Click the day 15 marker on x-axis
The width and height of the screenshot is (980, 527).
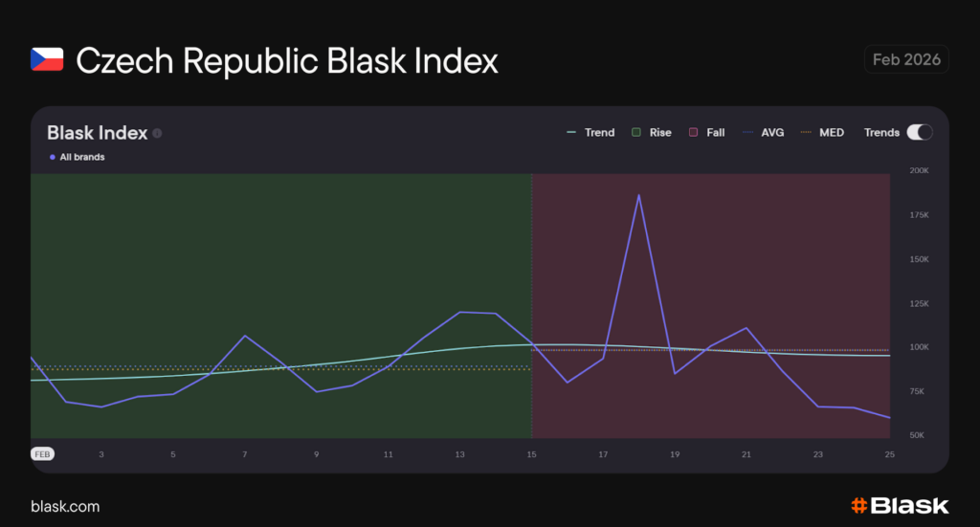(x=531, y=454)
